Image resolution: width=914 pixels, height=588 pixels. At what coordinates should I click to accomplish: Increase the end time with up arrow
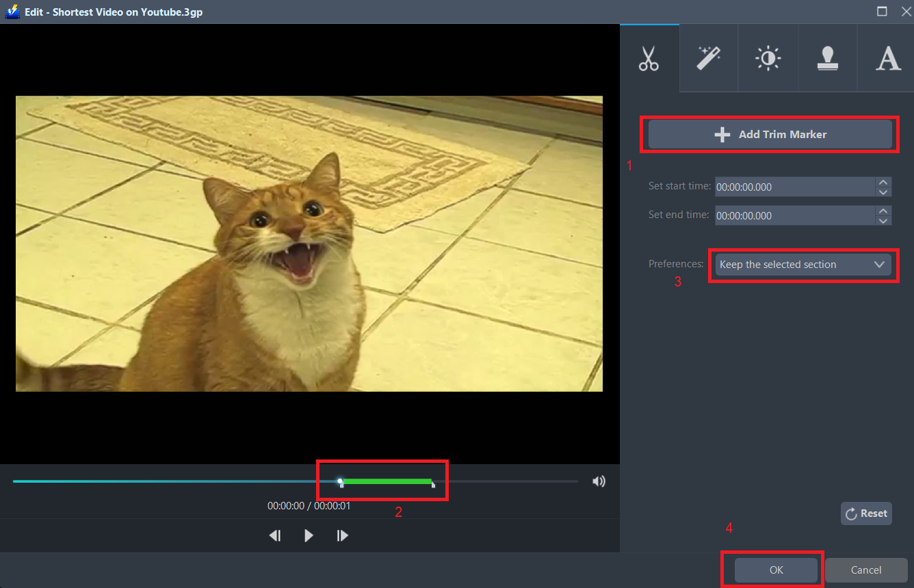[x=883, y=211]
